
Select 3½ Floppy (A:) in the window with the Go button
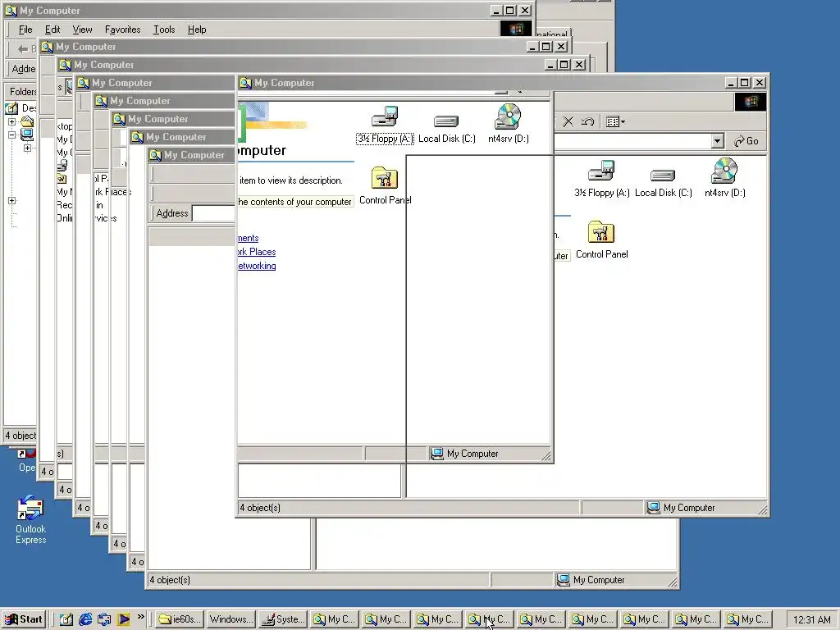[601, 179]
